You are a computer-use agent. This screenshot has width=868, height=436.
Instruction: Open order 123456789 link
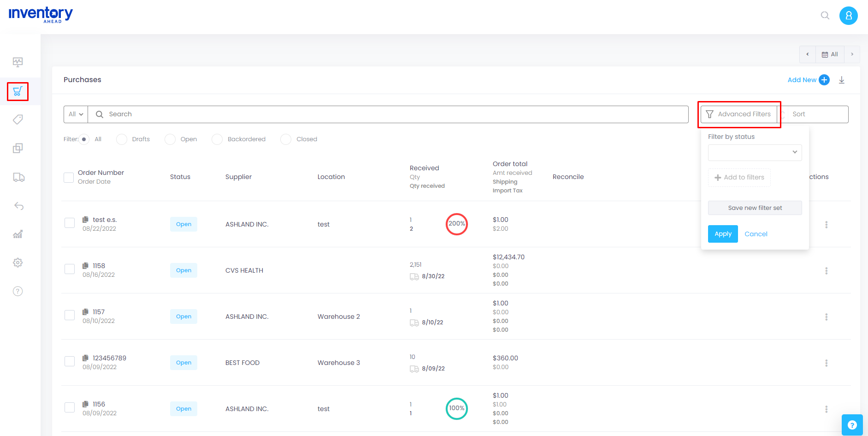tap(109, 358)
